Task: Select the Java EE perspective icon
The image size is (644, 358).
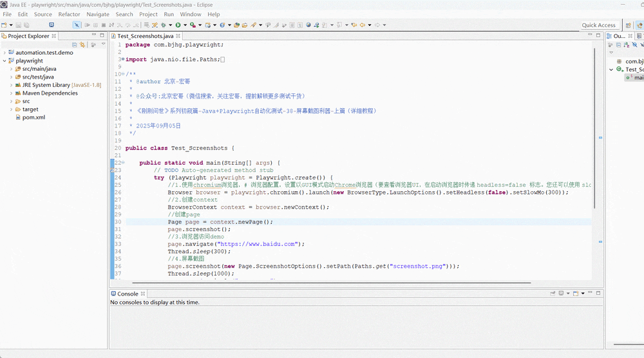Action: click(640, 25)
